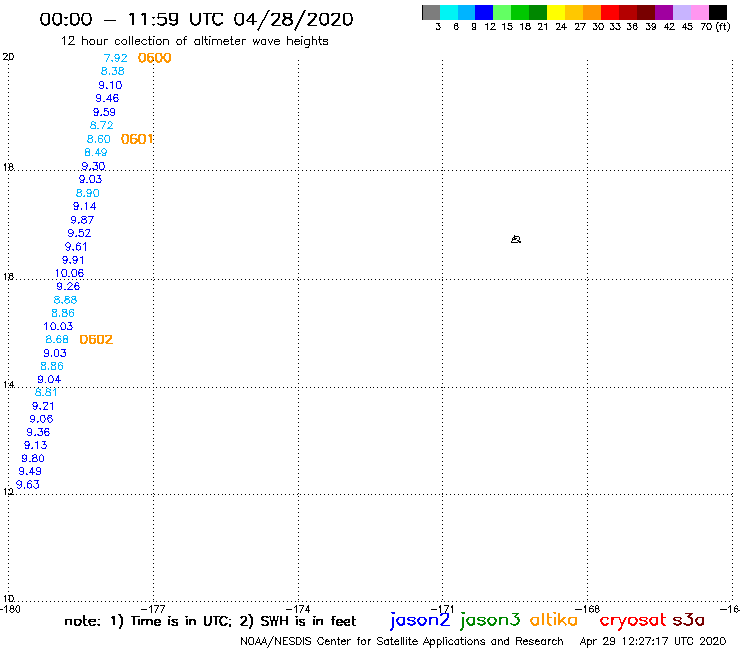Image resolution: width=740 pixels, height=650 pixels.
Task: Select the 9.13 wave height value
Action: pos(35,445)
